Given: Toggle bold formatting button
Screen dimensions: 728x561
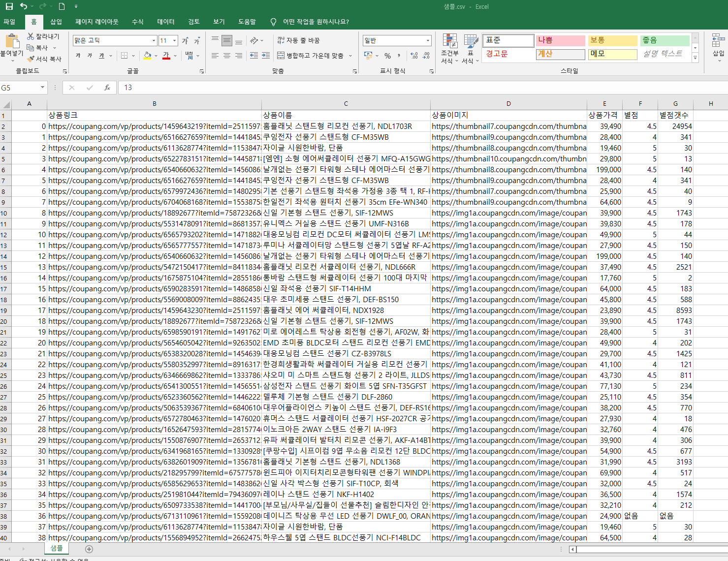Looking at the screenshot, I should coord(78,56).
